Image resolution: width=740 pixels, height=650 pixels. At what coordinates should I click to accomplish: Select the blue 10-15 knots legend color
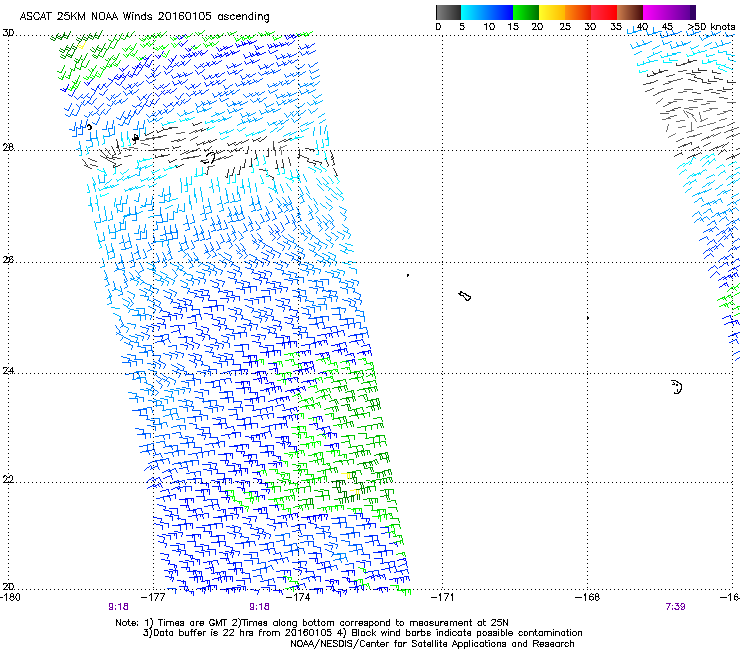(500, 12)
